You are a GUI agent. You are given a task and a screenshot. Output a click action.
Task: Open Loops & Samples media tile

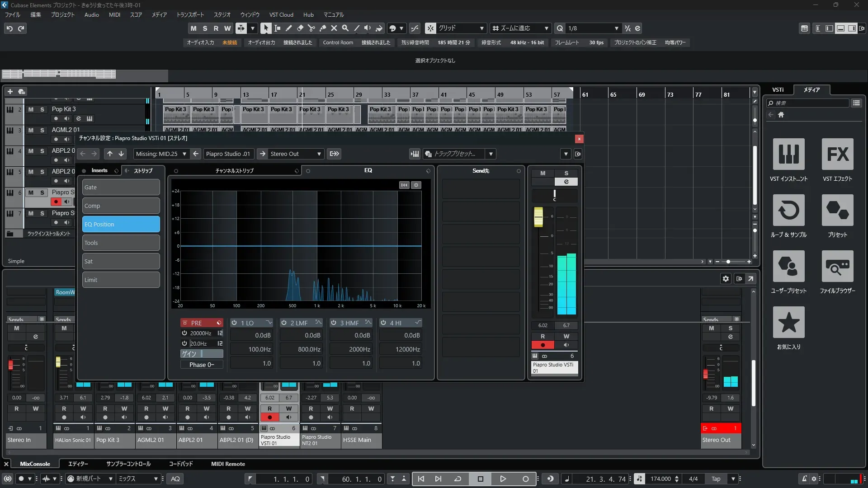(x=788, y=211)
